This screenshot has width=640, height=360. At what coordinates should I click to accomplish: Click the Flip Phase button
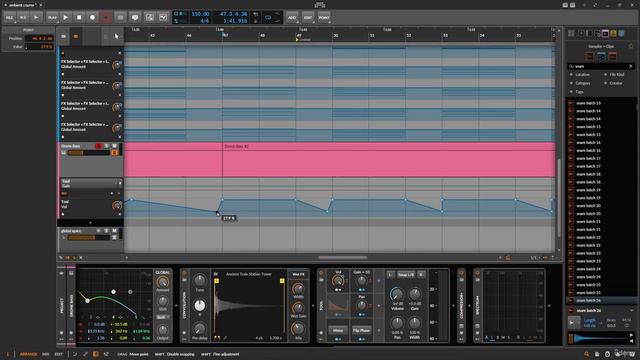pyautogui.click(x=361, y=330)
